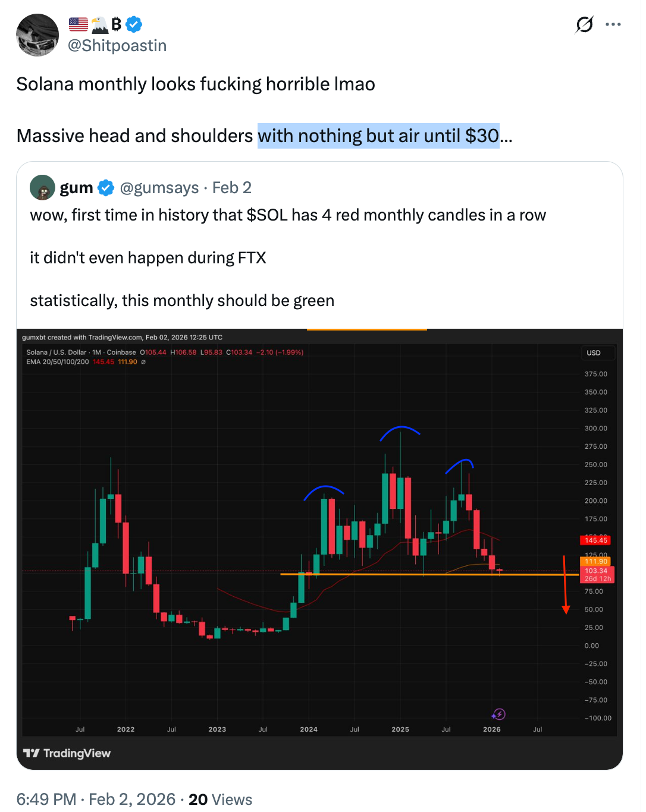This screenshot has height=812, width=646.
Task: Click the verified badge beside gum's name
Action: (x=105, y=187)
